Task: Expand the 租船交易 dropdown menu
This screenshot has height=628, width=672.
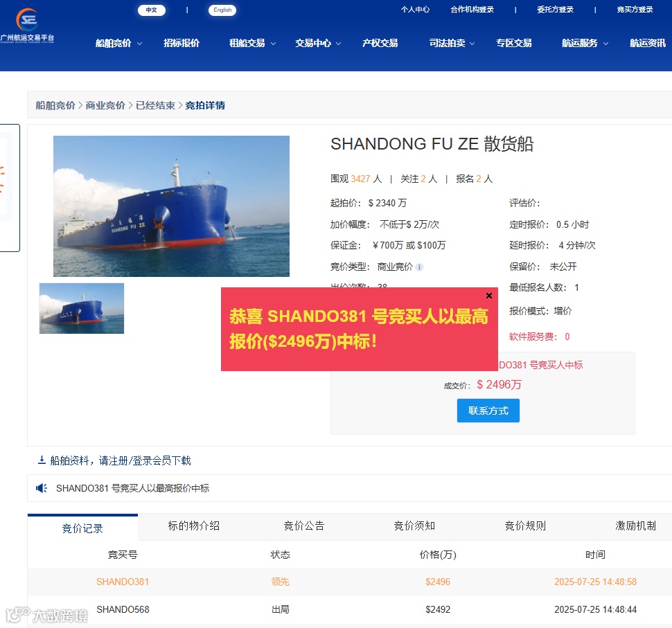Action: coord(252,43)
